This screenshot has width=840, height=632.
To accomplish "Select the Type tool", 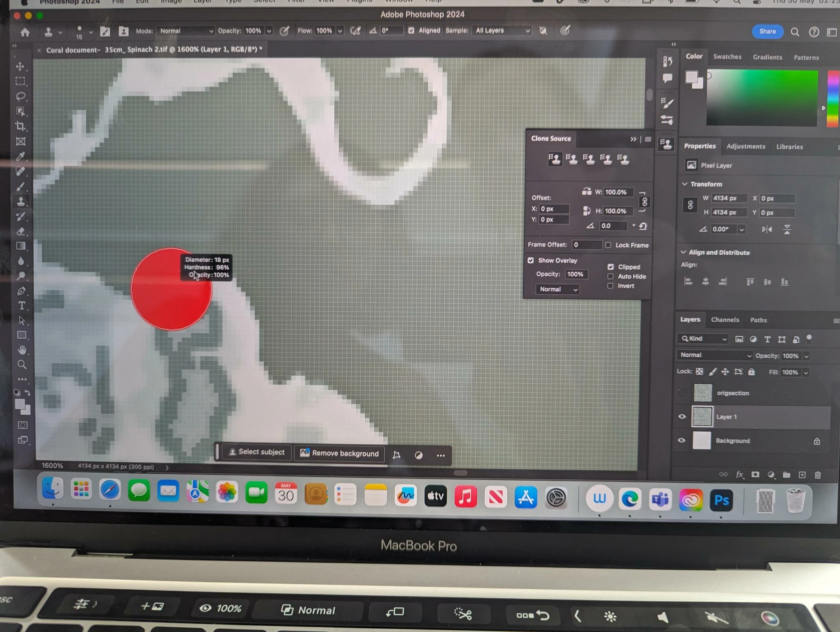I will pyautogui.click(x=21, y=306).
